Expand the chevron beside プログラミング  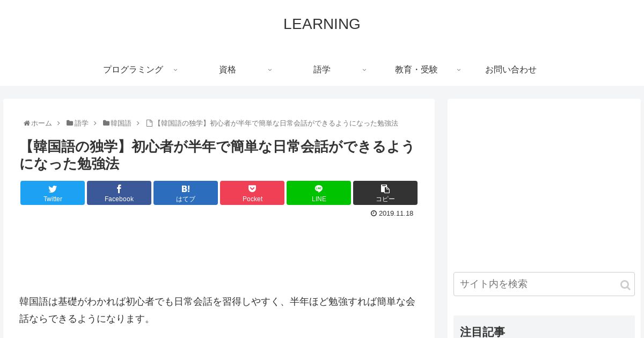pyautogui.click(x=175, y=70)
